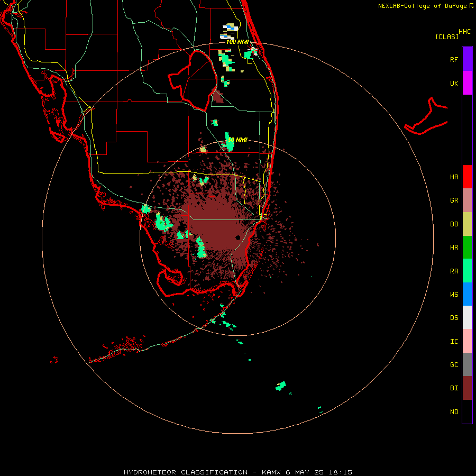Click the RA light green legend swatch
This screenshot has width=476, height=476.
tap(467, 271)
